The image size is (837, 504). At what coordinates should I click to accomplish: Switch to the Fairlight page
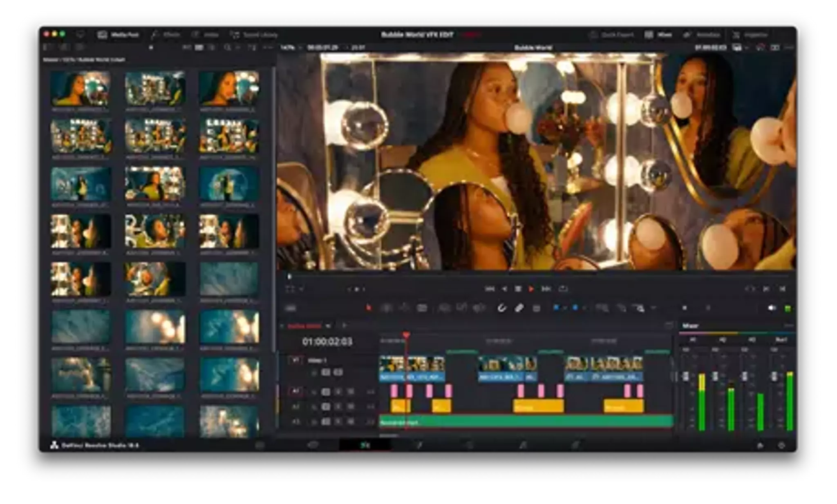523,445
